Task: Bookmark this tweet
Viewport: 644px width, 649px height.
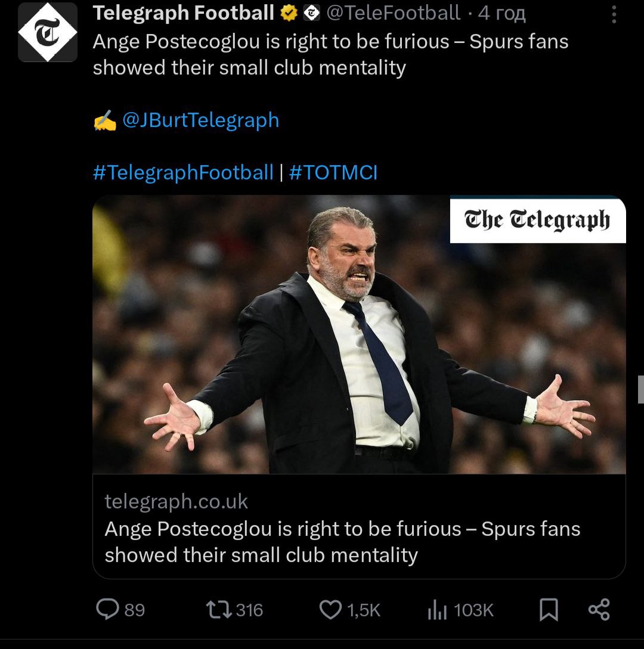Action: point(549,610)
